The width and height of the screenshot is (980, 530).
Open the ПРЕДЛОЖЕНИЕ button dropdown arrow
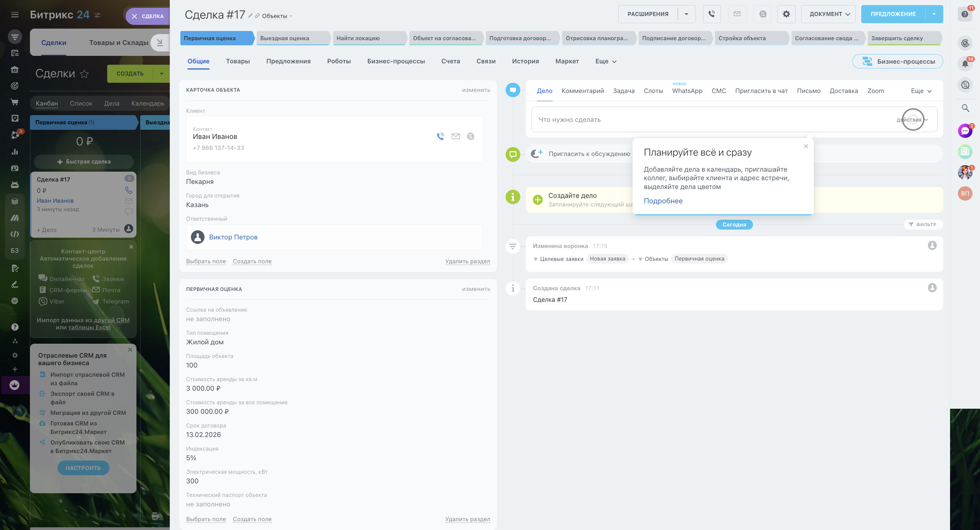coord(934,14)
